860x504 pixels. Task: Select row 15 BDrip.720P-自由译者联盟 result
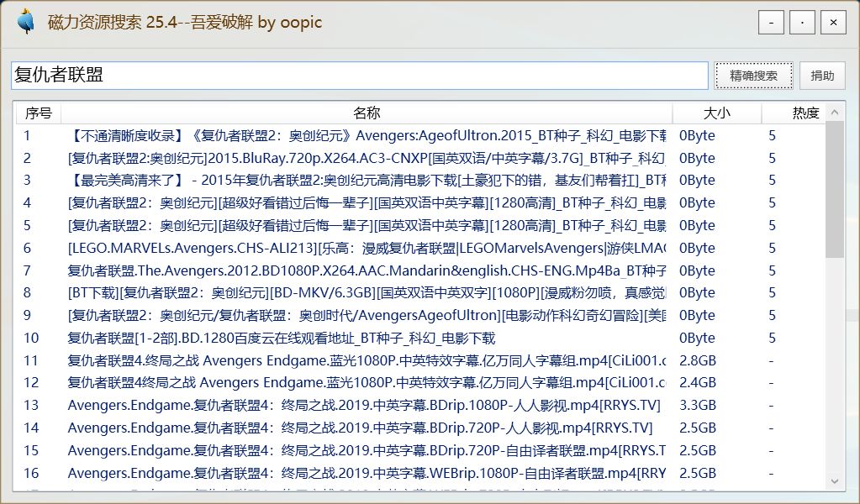tap(367, 450)
